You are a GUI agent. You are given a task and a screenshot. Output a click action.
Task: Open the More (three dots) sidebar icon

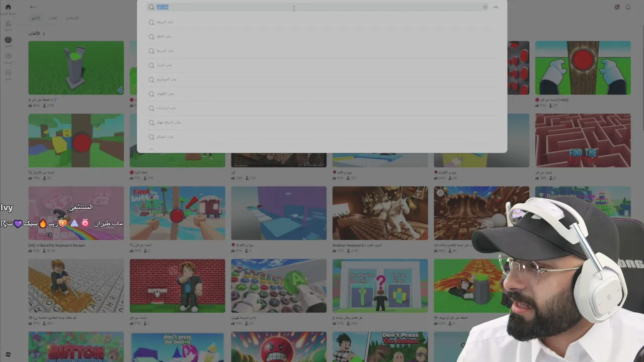click(x=8, y=73)
